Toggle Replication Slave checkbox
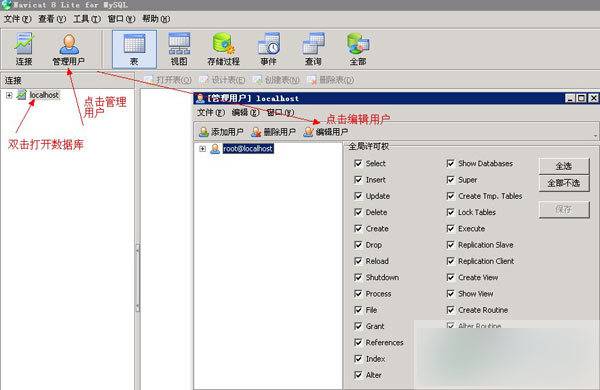This screenshot has height=390, width=600. [450, 245]
